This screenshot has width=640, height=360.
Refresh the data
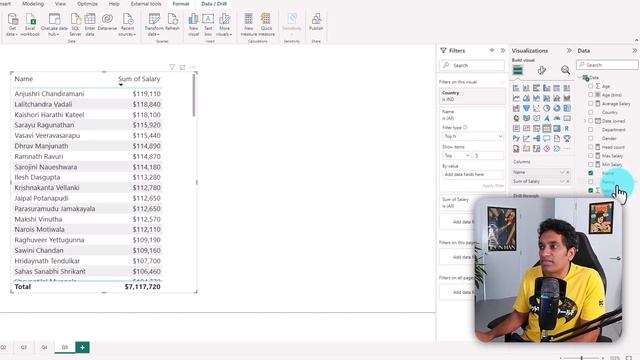173,22
